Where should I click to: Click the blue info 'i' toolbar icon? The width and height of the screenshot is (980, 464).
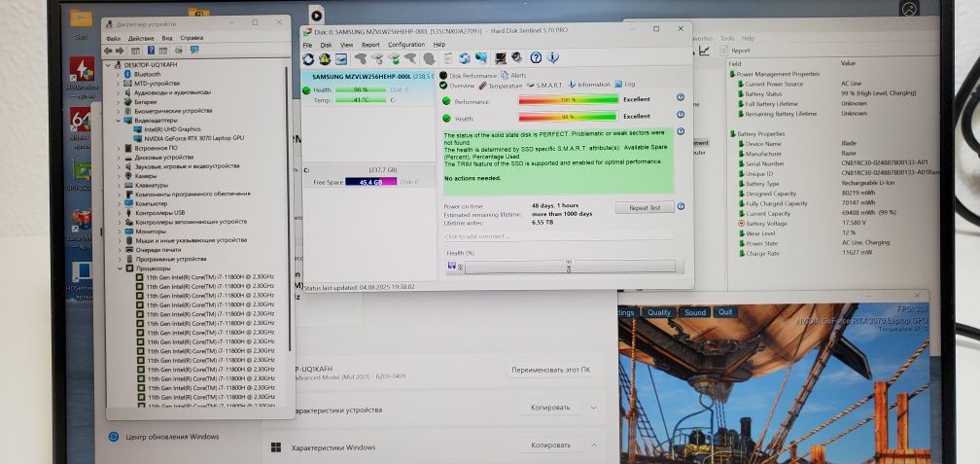[552, 58]
